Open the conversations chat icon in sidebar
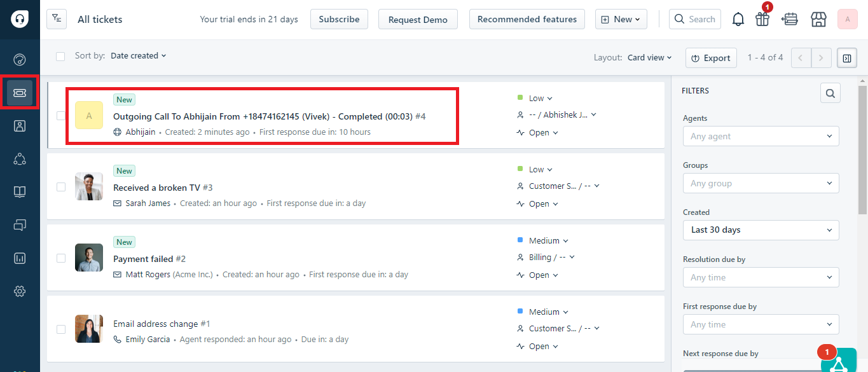 pyautogui.click(x=20, y=224)
